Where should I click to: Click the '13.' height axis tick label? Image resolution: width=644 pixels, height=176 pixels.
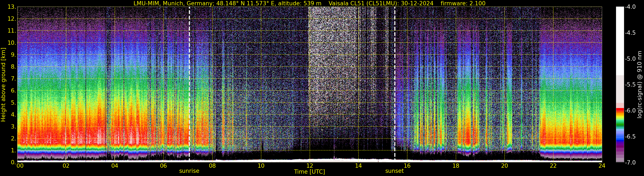tap(12, 7)
